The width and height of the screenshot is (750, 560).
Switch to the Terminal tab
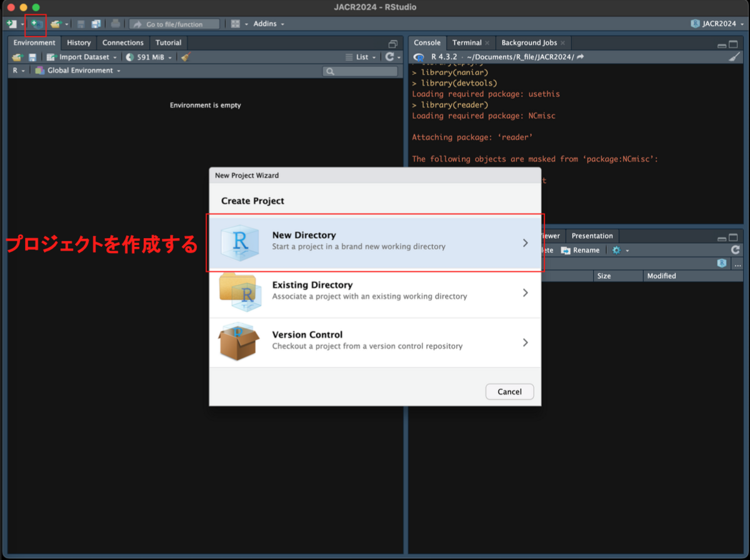[x=467, y=42]
